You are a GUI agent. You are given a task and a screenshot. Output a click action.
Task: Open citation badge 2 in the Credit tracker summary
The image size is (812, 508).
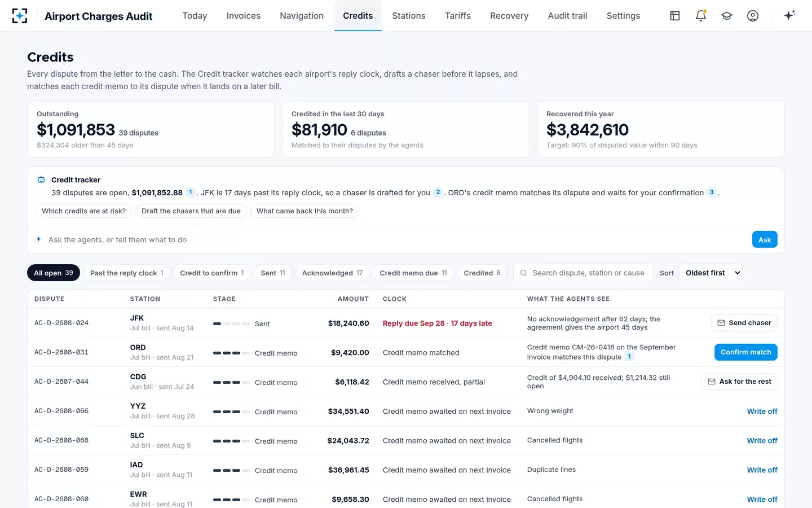(438, 192)
